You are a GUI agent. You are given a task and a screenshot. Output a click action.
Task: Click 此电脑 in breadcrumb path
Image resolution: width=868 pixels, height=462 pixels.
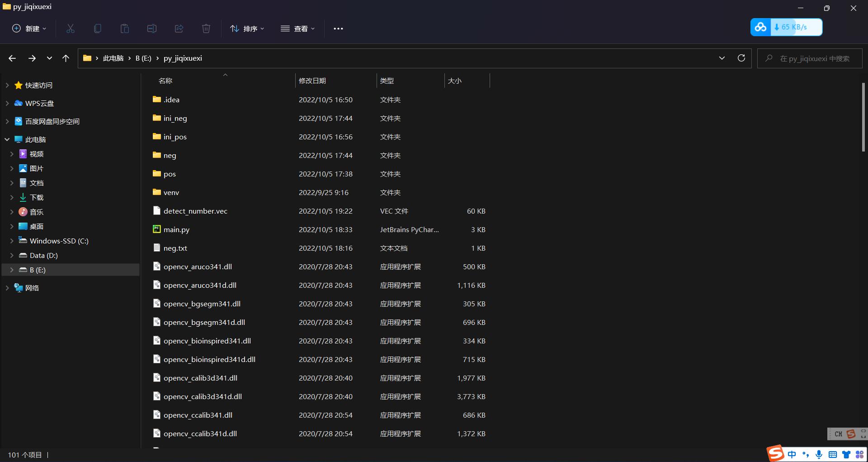(x=113, y=58)
